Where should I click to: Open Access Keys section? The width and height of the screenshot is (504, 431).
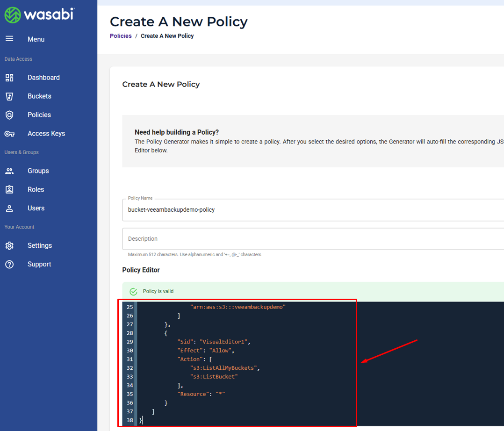pyautogui.click(x=46, y=133)
